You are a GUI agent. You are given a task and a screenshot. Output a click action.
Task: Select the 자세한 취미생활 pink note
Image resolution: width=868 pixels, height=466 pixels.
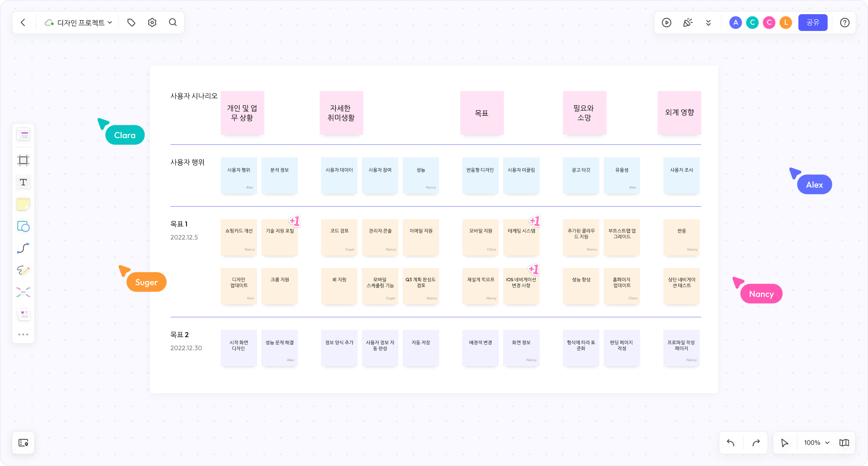(x=341, y=113)
